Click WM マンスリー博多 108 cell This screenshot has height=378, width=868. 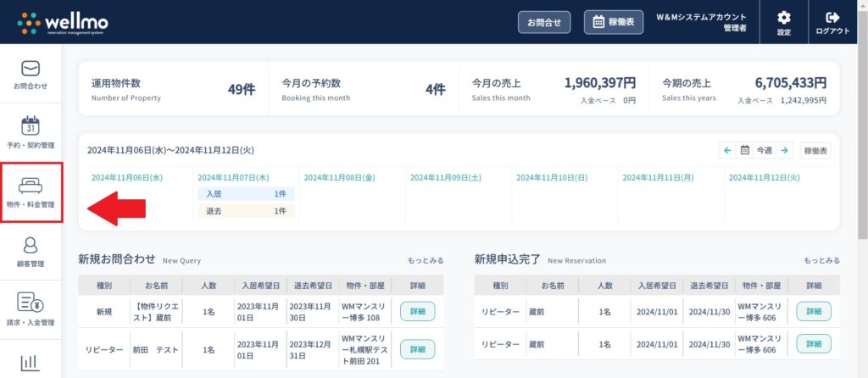pos(364,311)
